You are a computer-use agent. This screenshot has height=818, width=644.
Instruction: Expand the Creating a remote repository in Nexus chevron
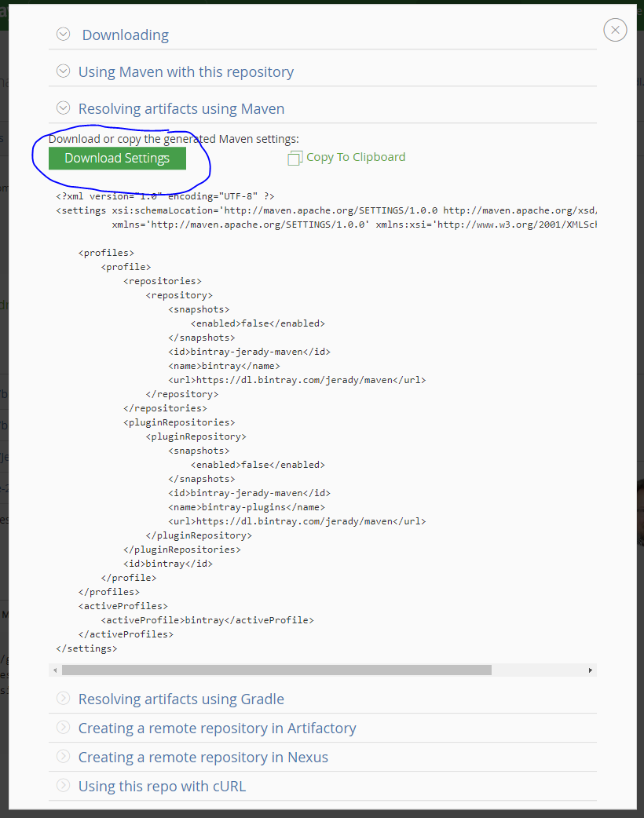63,757
